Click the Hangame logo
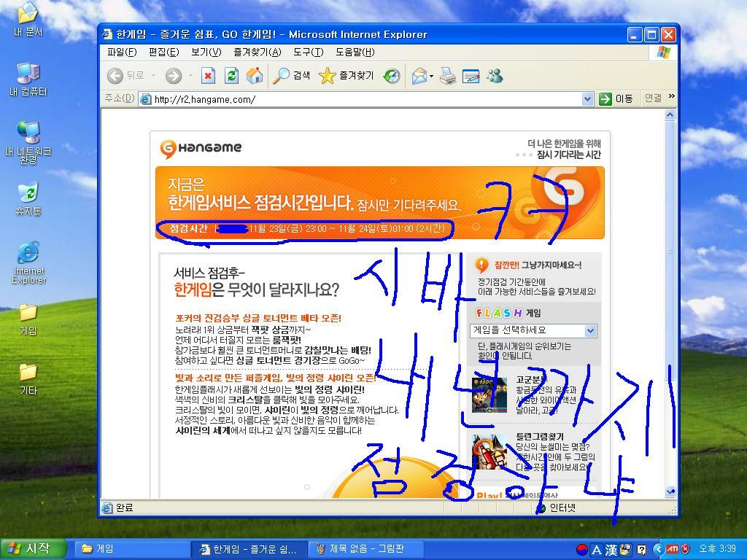Viewport: 747px width, 560px height. pyautogui.click(x=201, y=148)
